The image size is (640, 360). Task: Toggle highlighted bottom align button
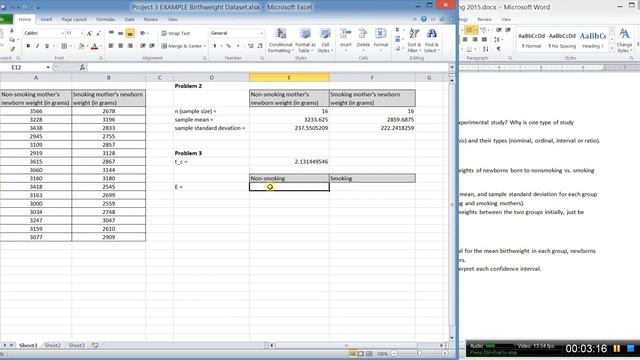coord(130,33)
